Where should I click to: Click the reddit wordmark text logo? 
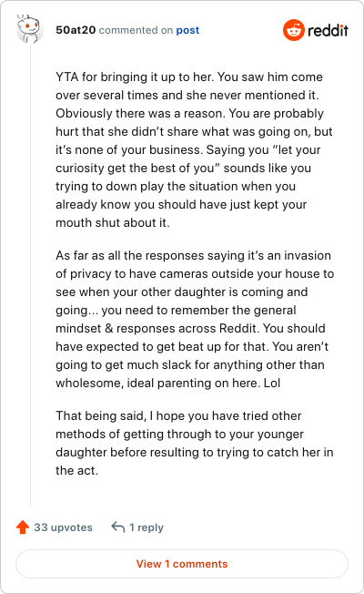click(x=328, y=30)
